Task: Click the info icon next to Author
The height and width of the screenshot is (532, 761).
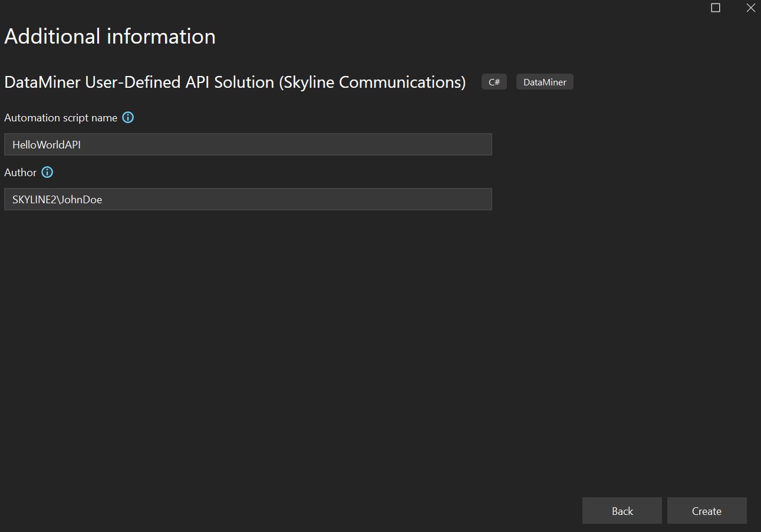Action: tap(47, 172)
